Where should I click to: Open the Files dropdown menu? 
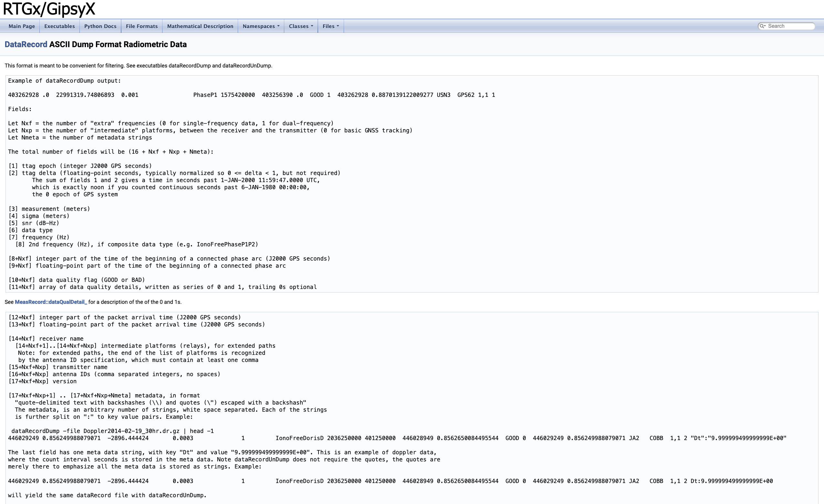[x=330, y=26]
